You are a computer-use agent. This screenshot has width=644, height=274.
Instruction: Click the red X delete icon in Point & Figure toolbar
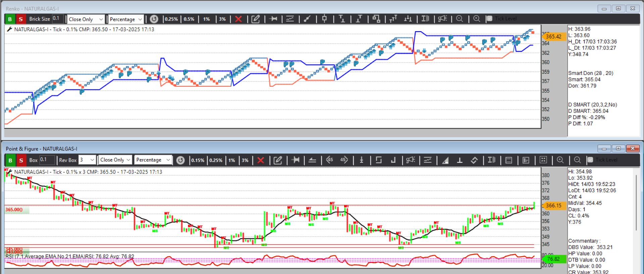261,160
